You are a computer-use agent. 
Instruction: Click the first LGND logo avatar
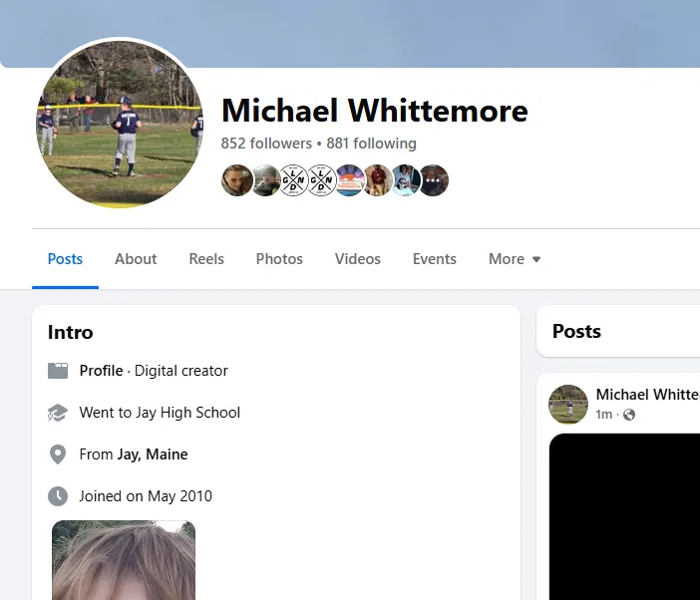293,180
